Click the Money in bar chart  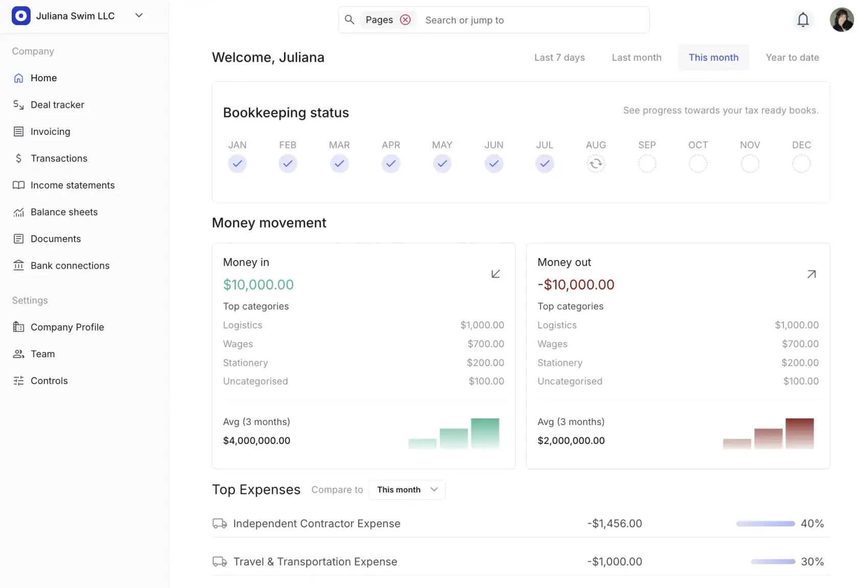point(454,433)
